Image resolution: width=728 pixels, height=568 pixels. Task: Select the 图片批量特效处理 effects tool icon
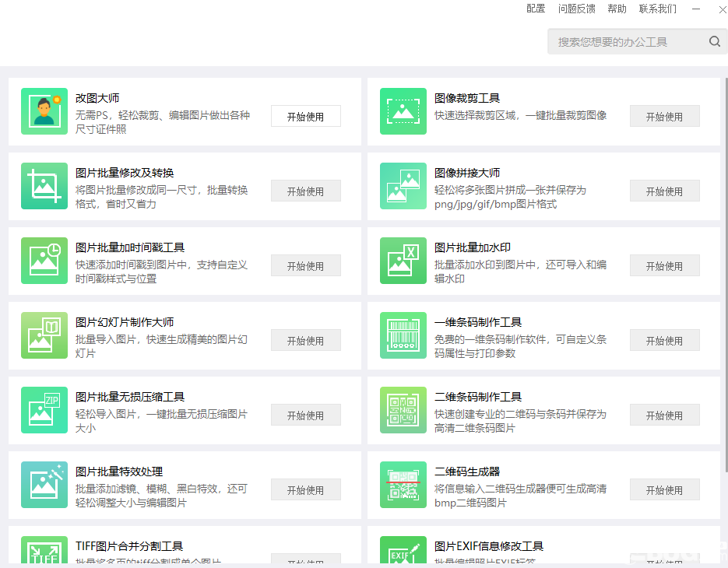coord(44,485)
